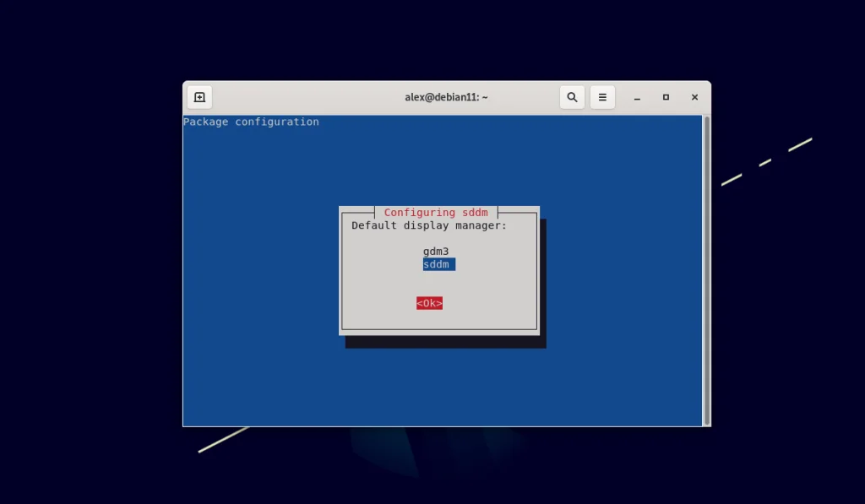Click the red Ok highlight

pos(429,302)
